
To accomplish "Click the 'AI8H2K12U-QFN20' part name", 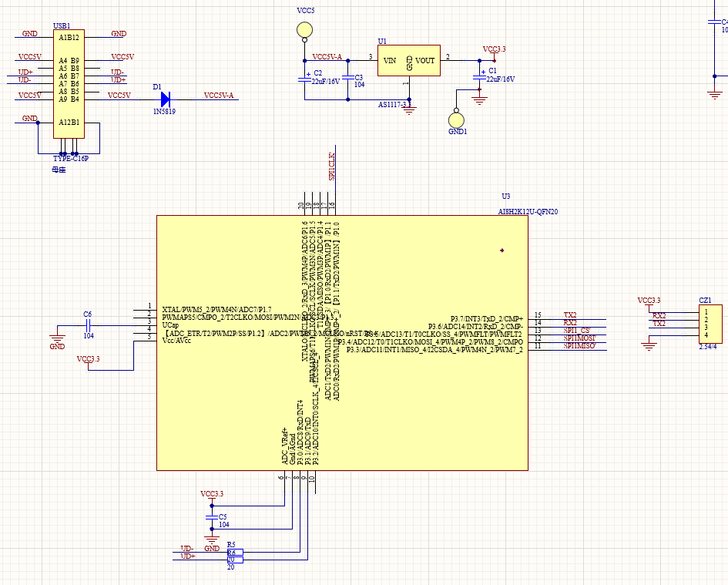I will click(x=528, y=211).
